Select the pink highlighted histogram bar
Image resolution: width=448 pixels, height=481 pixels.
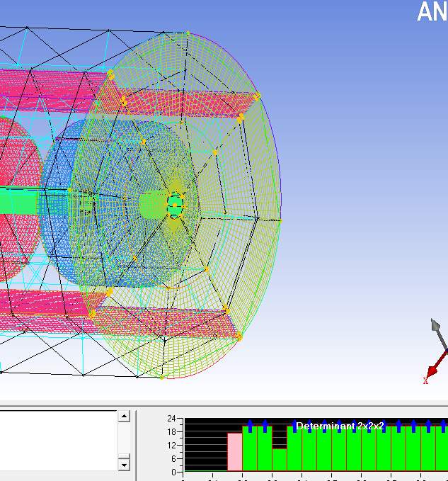(235, 452)
